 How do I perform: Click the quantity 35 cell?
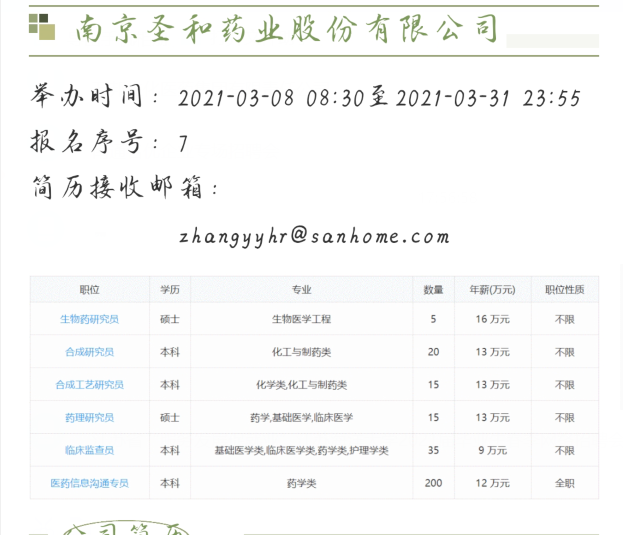433,450
